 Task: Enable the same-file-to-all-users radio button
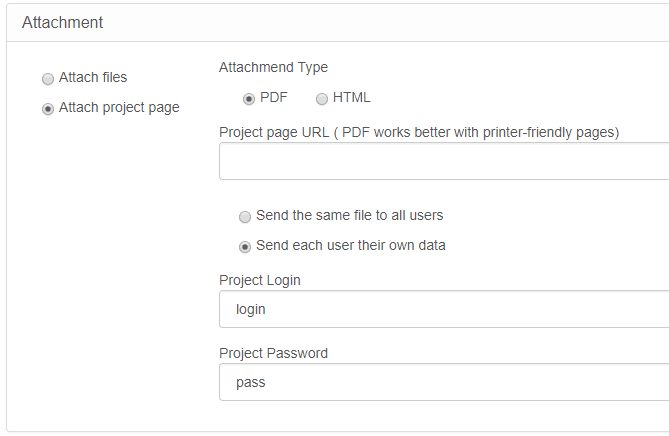pyautogui.click(x=245, y=216)
